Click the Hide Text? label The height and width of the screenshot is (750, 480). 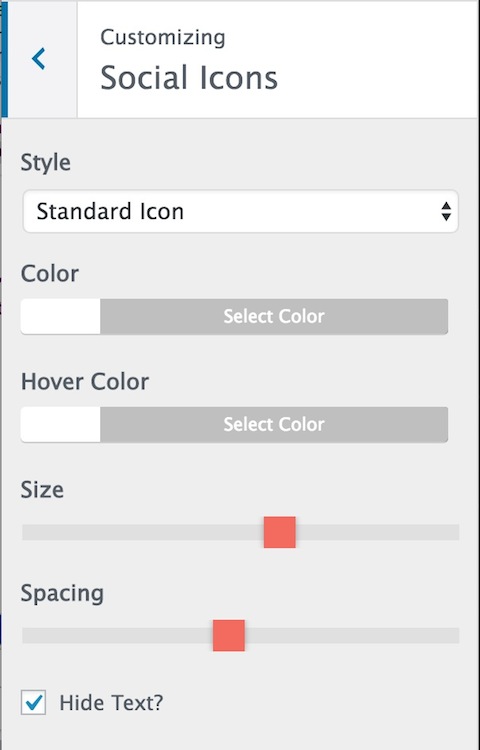(111, 703)
